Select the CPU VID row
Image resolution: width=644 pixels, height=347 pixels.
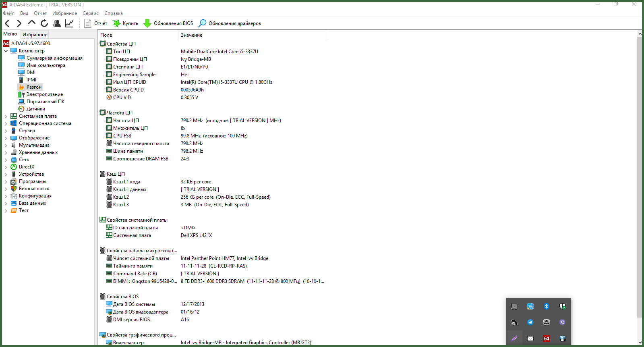(213, 98)
